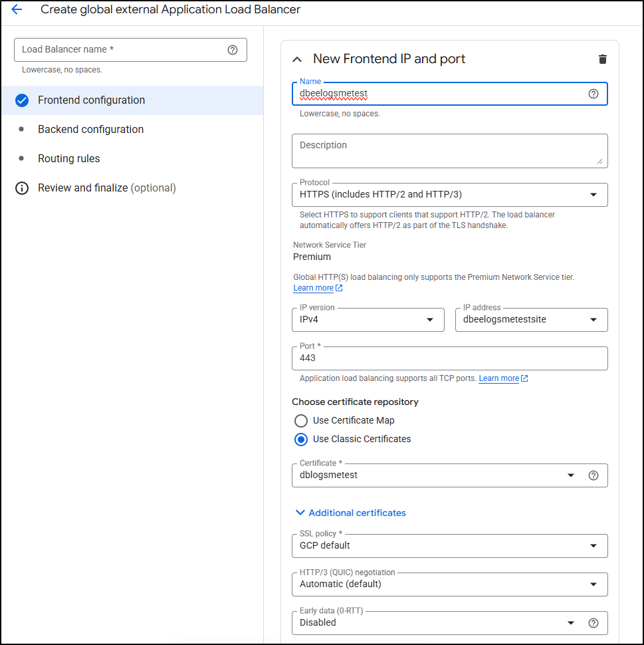644x645 pixels.
Task: Click the Review and finalize info icon
Action: pyautogui.click(x=22, y=188)
